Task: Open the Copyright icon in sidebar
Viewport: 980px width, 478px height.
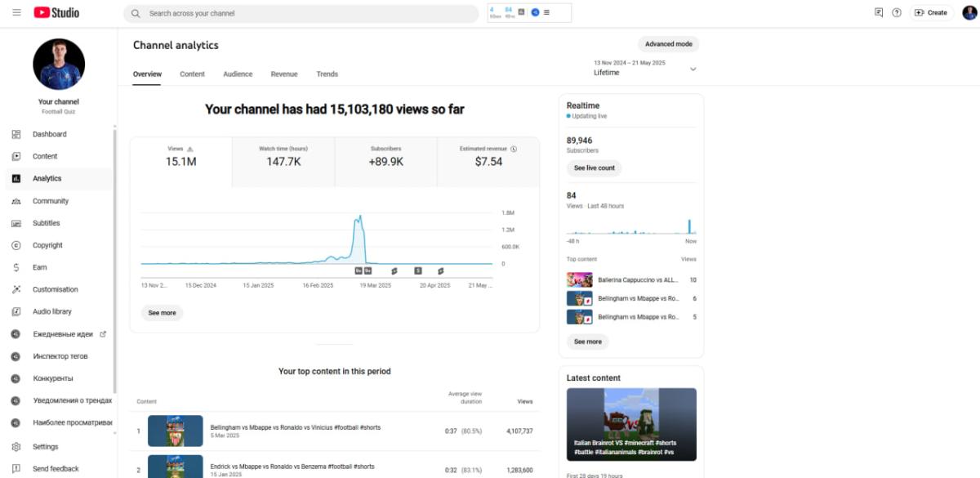Action: (16, 245)
